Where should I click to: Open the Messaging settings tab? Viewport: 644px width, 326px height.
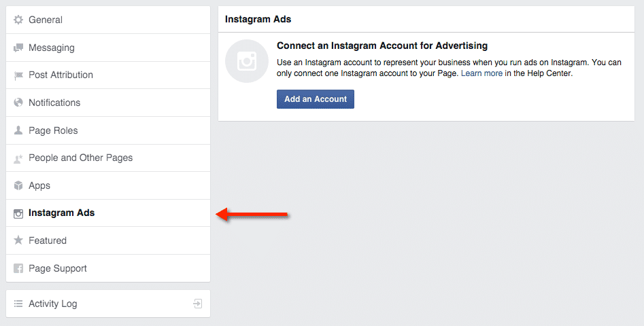click(x=108, y=48)
